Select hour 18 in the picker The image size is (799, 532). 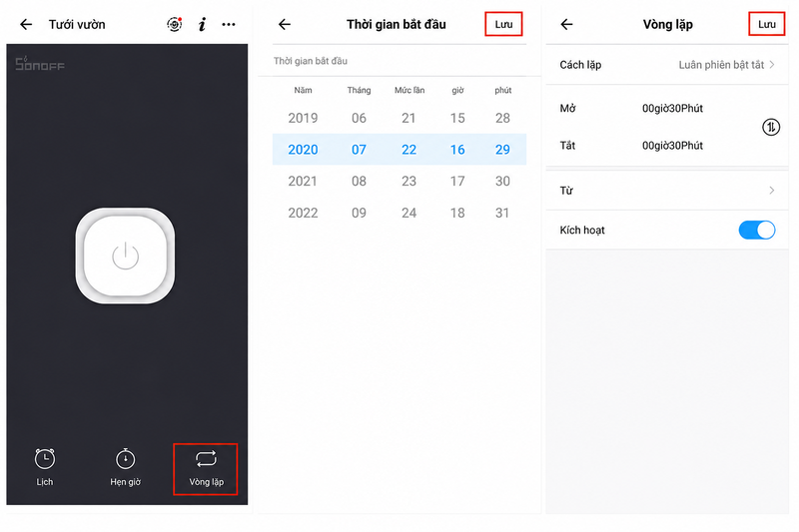(x=457, y=213)
